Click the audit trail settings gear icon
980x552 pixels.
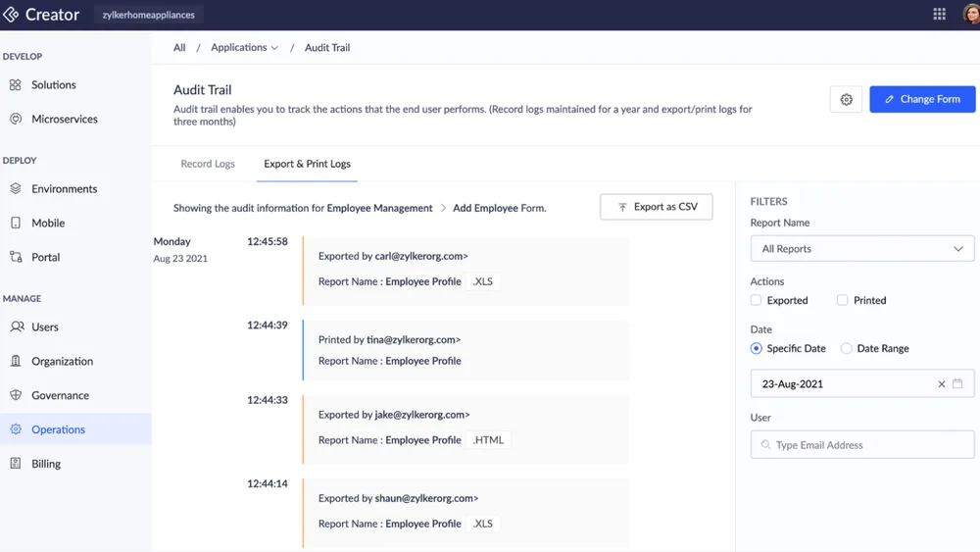(847, 99)
